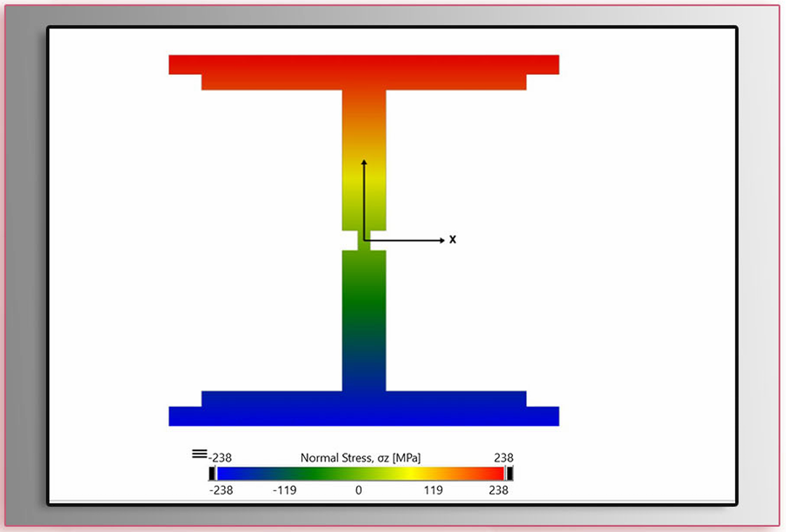Image resolution: width=786 pixels, height=532 pixels.
Task: Click the x axis label in the plot
Action: click(453, 239)
